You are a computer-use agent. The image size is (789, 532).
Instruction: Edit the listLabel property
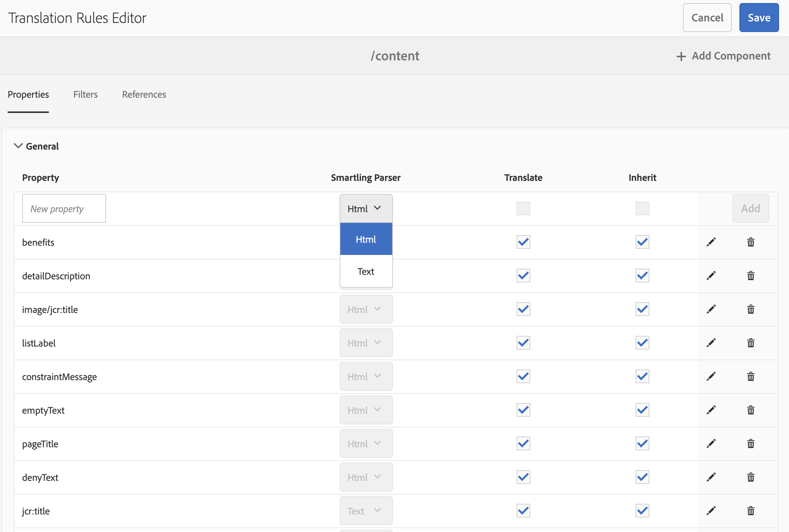711,343
